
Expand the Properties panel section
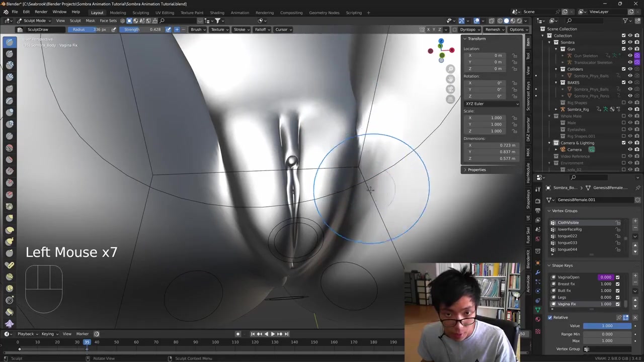pyautogui.click(x=476, y=169)
